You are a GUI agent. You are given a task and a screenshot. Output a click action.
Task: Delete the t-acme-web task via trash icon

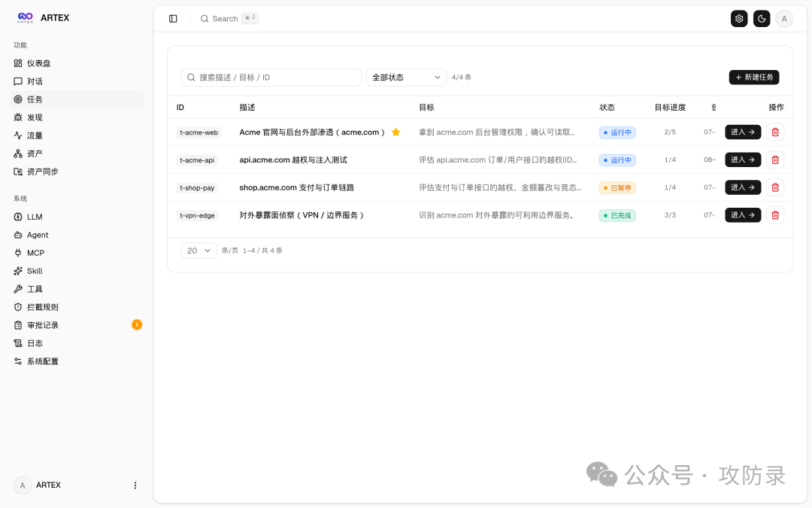coord(775,132)
